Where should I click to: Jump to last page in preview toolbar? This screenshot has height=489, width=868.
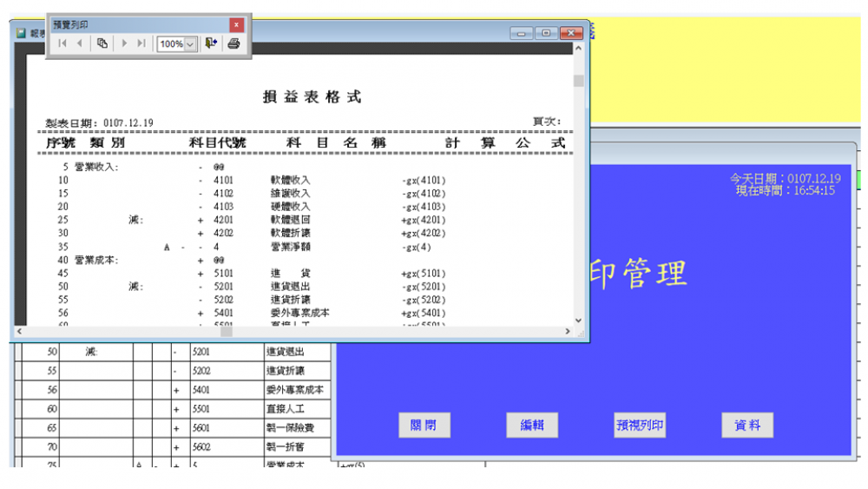click(x=141, y=43)
